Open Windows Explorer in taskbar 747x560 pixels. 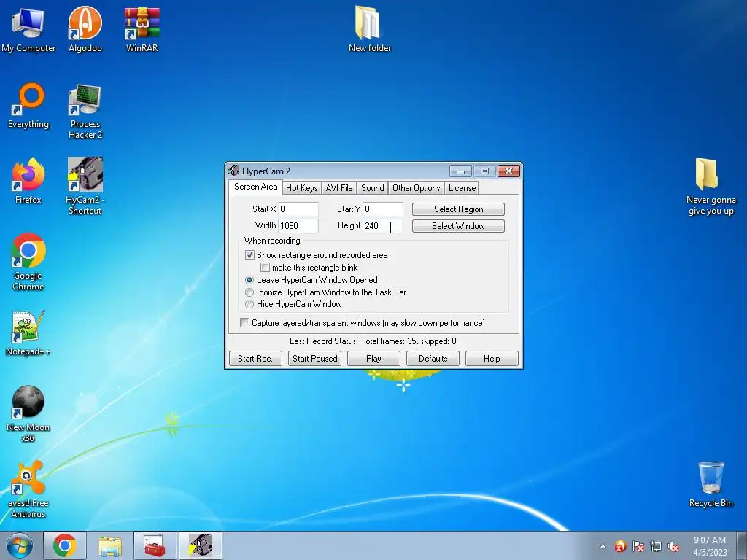pyautogui.click(x=109, y=545)
